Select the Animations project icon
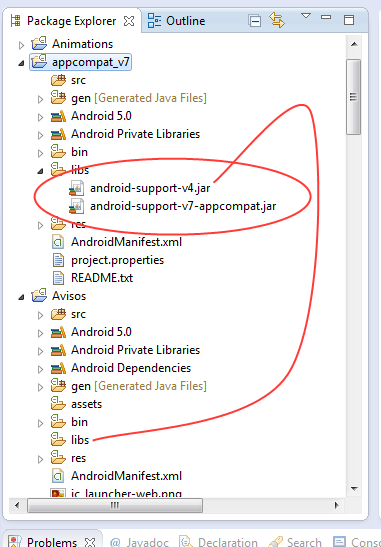The image size is (381, 547). pyautogui.click(x=39, y=44)
